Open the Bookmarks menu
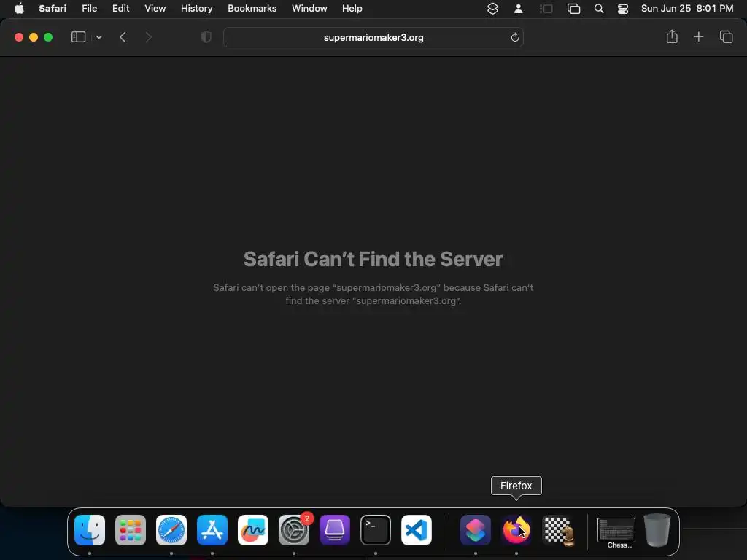This screenshot has height=560, width=747. click(252, 9)
